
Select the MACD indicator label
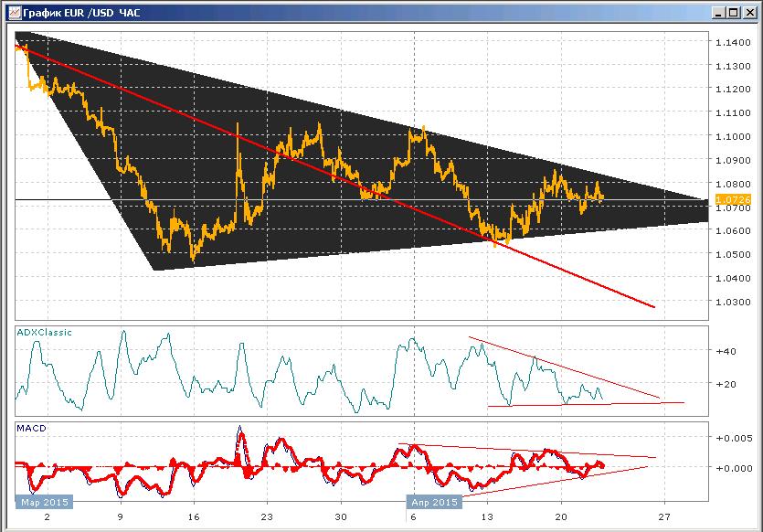tap(32, 429)
